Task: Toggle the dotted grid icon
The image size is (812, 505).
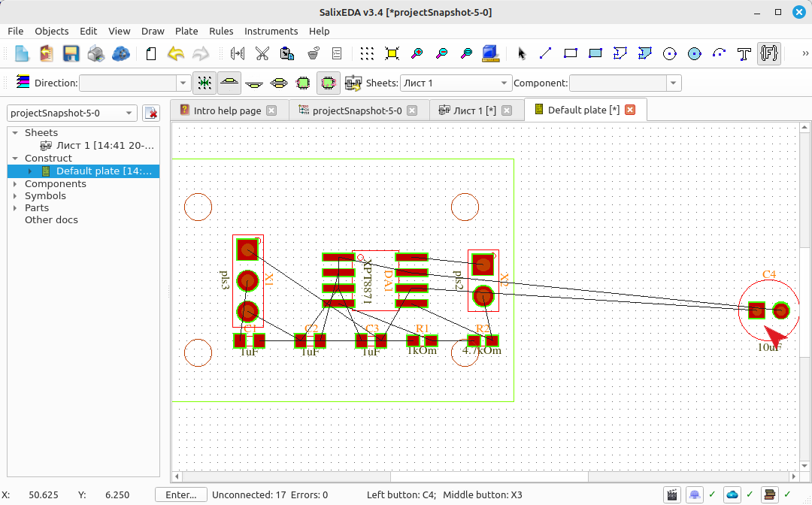Action: 367,53
